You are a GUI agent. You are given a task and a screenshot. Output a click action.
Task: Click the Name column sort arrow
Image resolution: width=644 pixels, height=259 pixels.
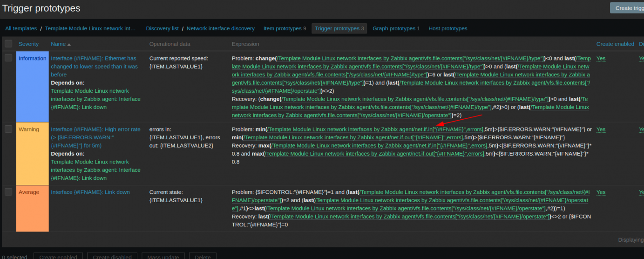(x=69, y=44)
